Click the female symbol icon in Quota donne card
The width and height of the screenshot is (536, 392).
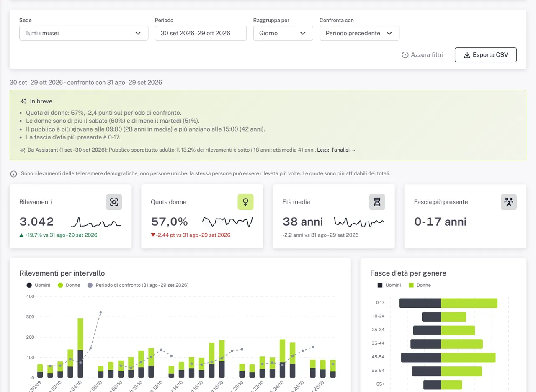pyautogui.click(x=245, y=202)
